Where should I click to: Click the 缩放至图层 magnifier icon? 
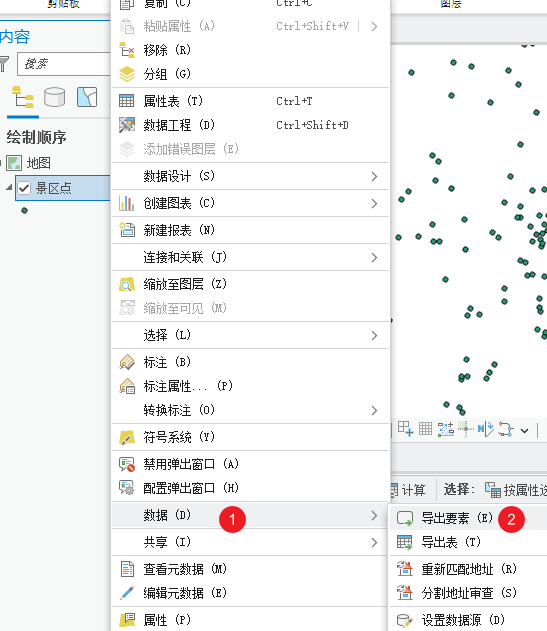(127, 285)
